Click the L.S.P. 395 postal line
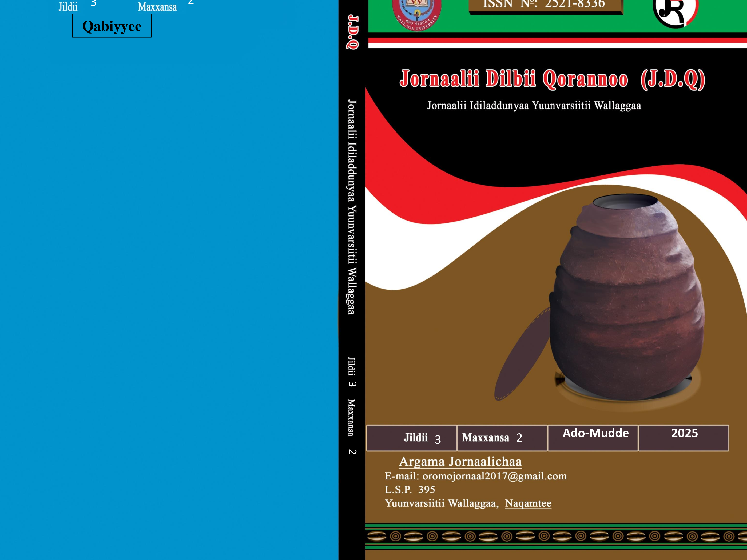This screenshot has height=560, width=747. pos(410,489)
